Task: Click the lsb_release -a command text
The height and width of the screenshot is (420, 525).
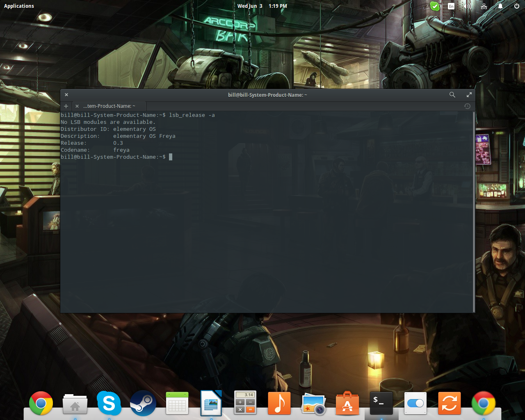Action: click(x=192, y=115)
